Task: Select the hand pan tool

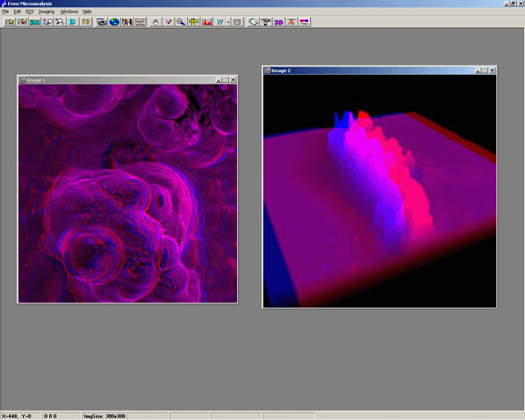Action: (156, 22)
